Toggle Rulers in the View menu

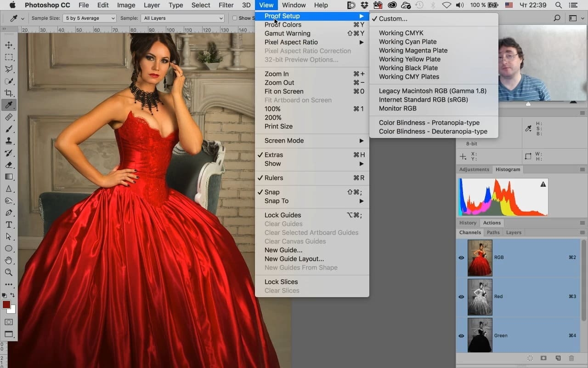coord(312,178)
